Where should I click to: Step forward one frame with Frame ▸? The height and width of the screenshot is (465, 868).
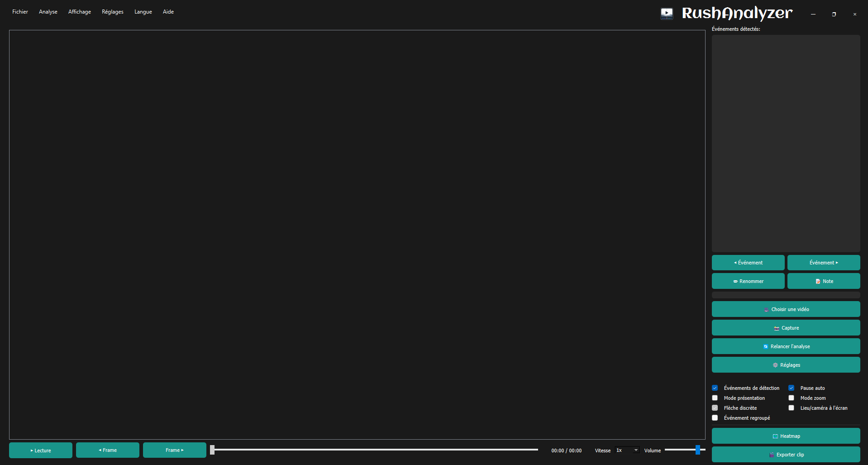[x=175, y=450]
